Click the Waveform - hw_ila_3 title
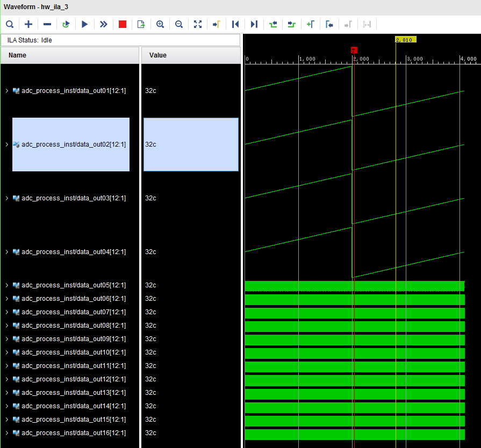481x448 pixels. 36,7
